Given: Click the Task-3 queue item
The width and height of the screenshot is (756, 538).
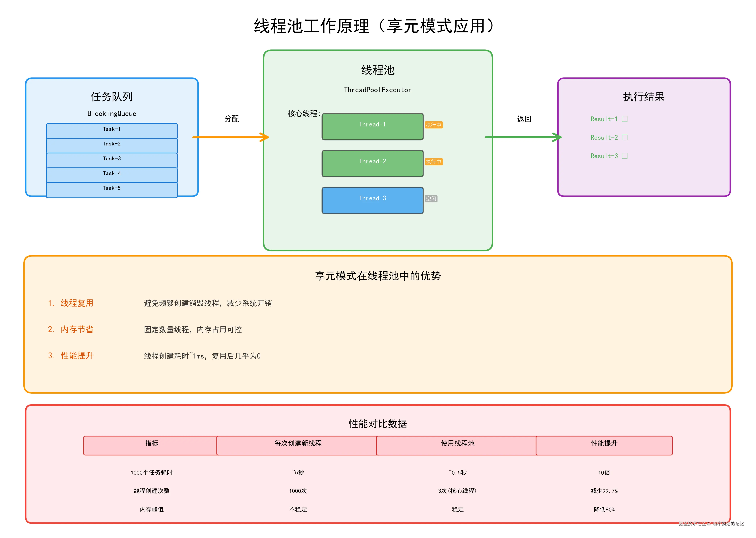Looking at the screenshot, I should click(x=112, y=160).
